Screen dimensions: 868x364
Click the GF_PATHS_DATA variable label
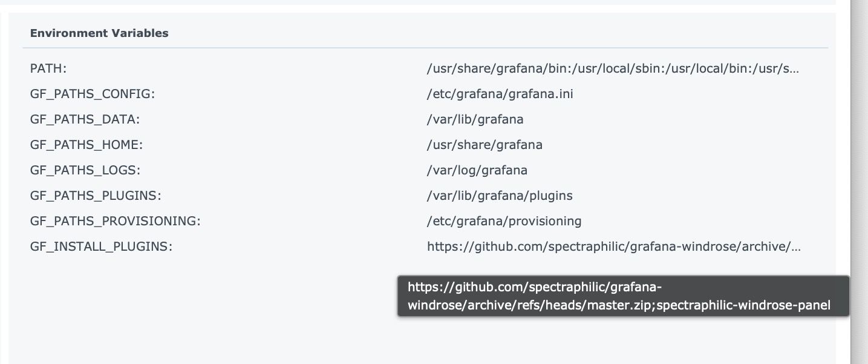coord(85,120)
